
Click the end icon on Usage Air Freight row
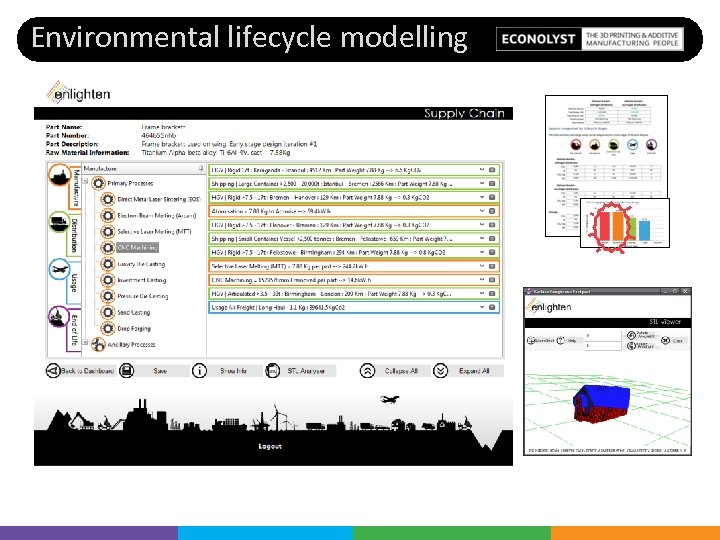click(x=492, y=307)
